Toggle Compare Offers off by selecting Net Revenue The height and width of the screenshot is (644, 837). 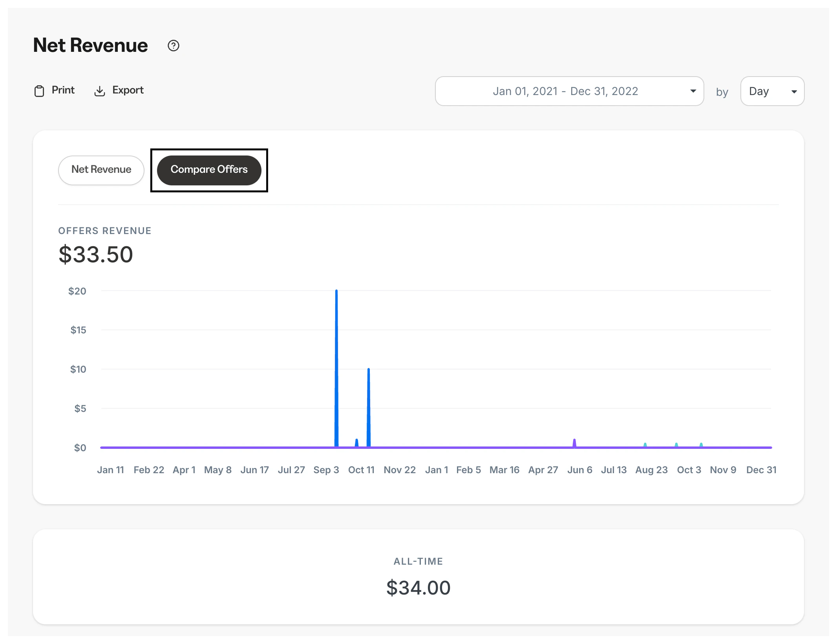pos(101,170)
